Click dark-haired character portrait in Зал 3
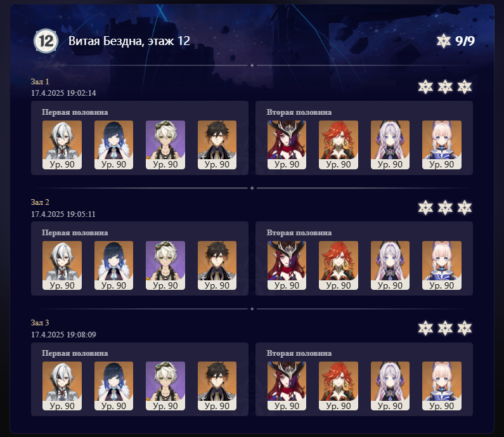This screenshot has width=504, height=437. point(217,386)
